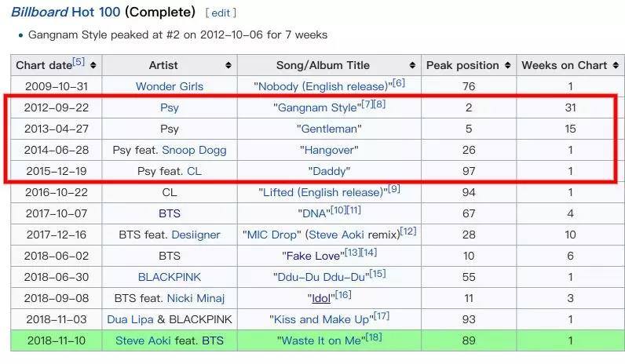Follow the BLACKPINK artist link
625x364 pixels.
(169, 277)
